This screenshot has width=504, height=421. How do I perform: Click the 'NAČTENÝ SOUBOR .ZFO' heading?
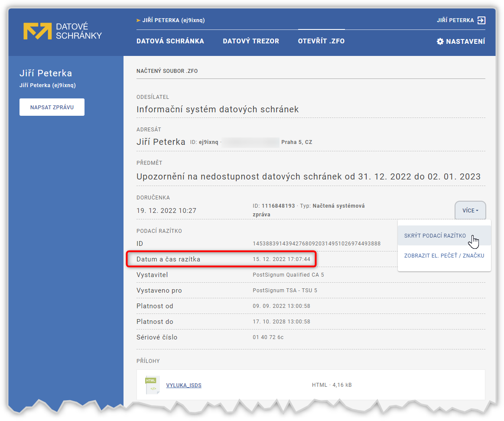pyautogui.click(x=167, y=71)
